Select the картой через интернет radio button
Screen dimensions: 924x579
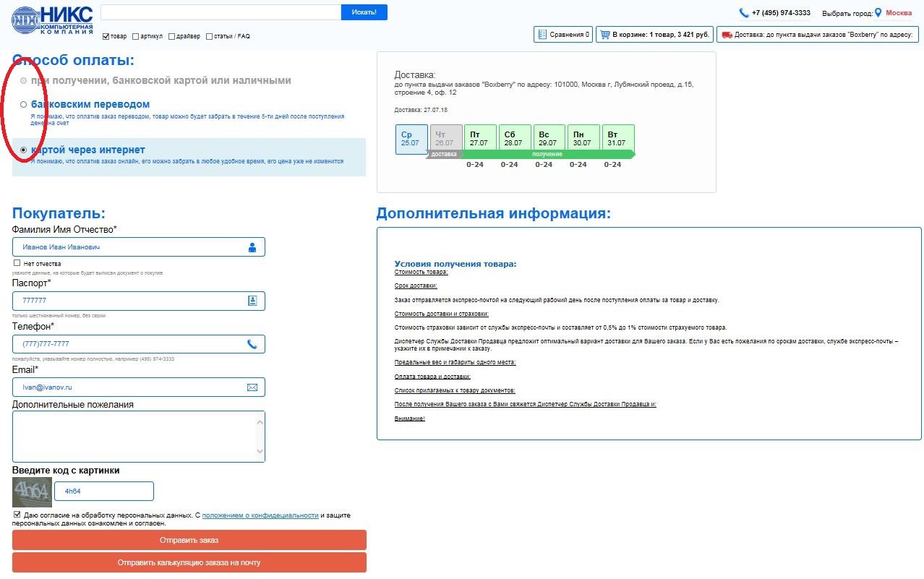[24, 150]
